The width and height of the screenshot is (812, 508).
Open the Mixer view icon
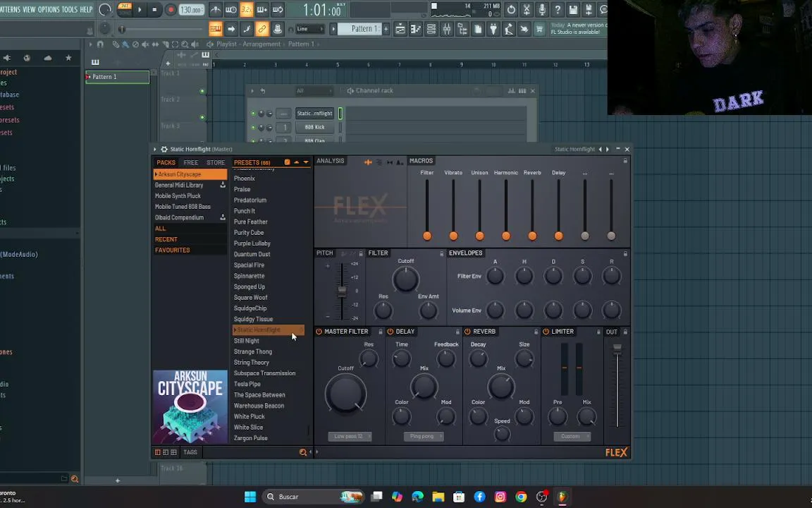pos(446,29)
